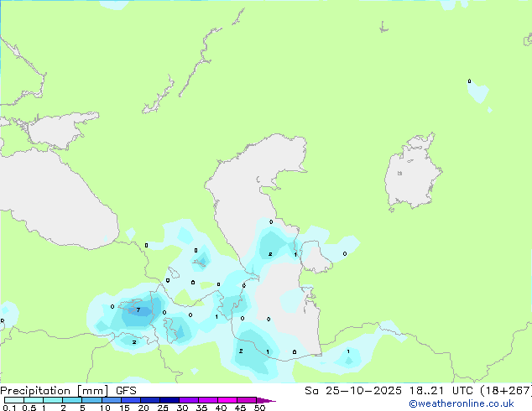Click the "GFS" model label
The height and width of the screenshot is (411, 532).
[x=126, y=391]
